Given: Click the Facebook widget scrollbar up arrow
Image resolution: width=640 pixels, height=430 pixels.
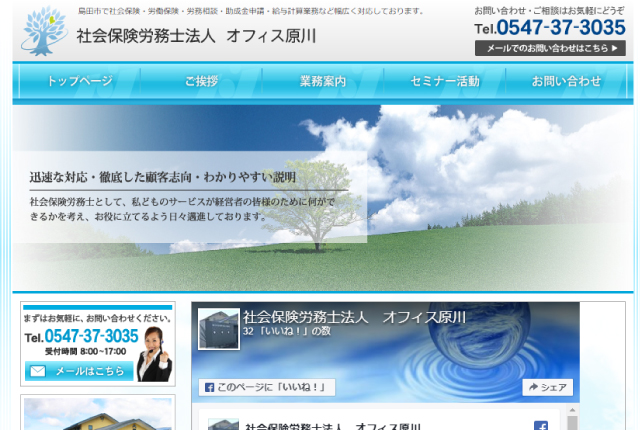Looking at the screenshot, I should click(x=572, y=410).
